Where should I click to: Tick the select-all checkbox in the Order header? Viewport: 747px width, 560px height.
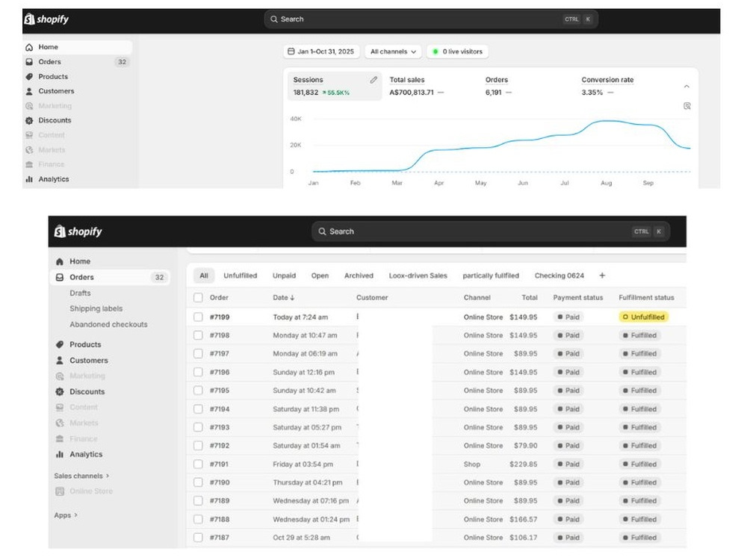click(198, 298)
